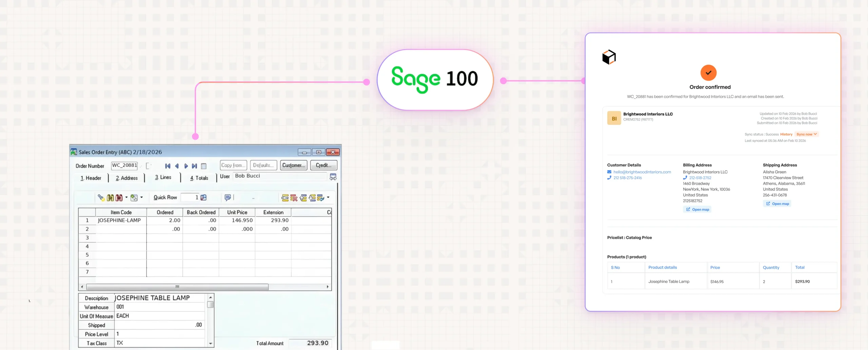The image size is (868, 350).
Task: Click scroll up arrow of Description detail panel
Action: [x=211, y=297]
